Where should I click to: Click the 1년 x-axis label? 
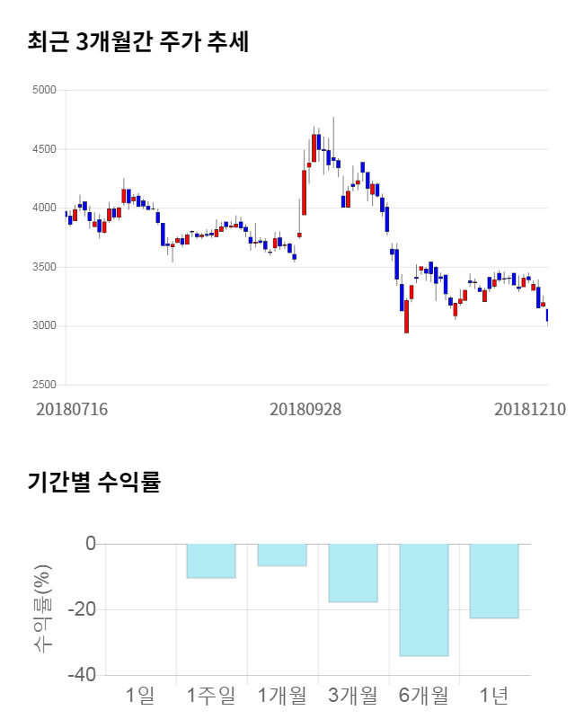tap(494, 695)
